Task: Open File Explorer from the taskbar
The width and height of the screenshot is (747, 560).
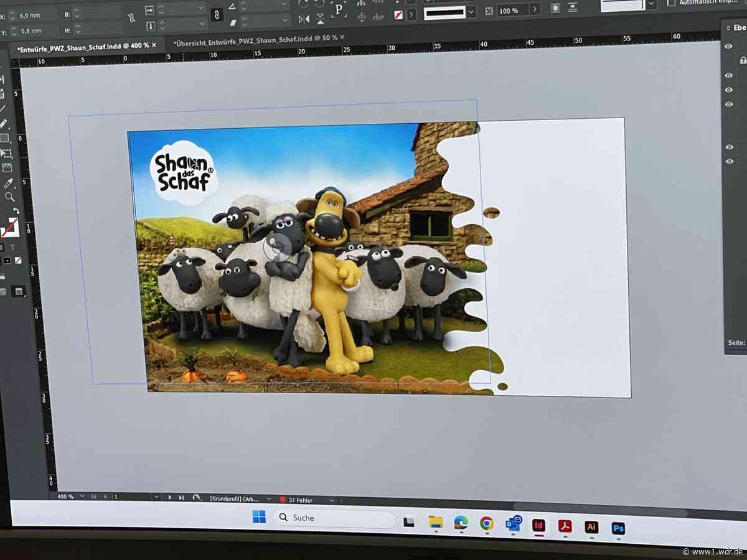Action: (x=435, y=522)
